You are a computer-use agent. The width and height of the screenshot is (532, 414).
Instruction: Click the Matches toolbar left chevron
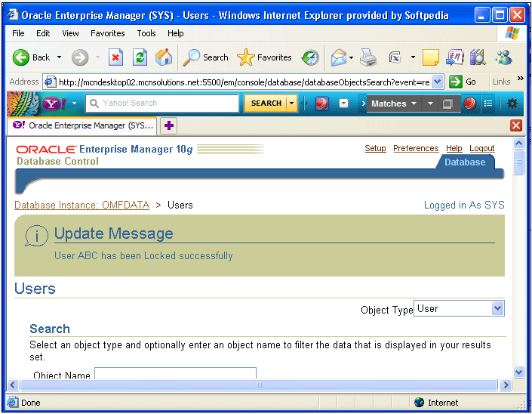pos(363,103)
